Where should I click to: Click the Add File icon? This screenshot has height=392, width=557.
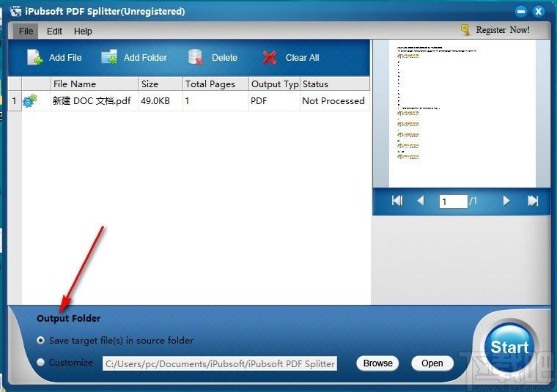[x=34, y=57]
